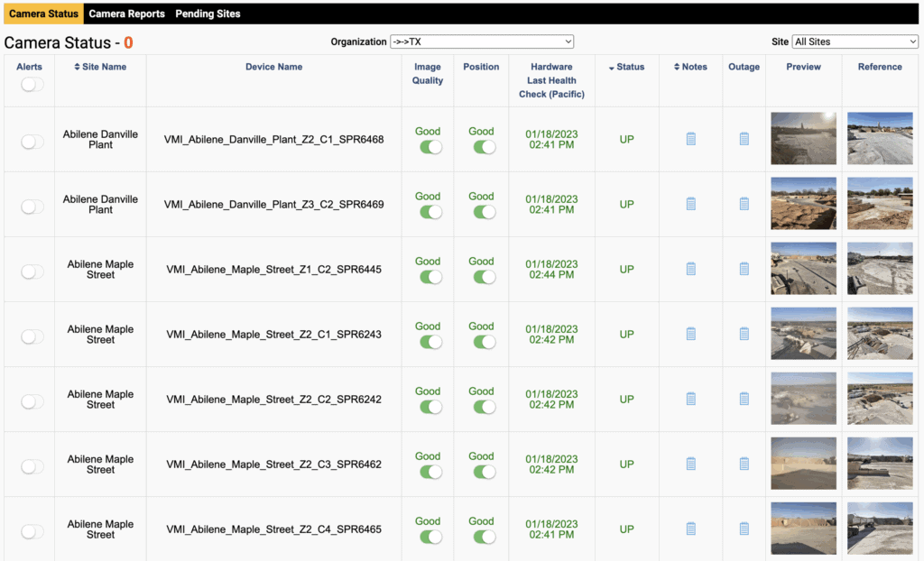Enable alerts for VMI_Abilene_Maple_Street_Z2_C1_SPR6243
The image size is (924, 561).
[32, 336]
